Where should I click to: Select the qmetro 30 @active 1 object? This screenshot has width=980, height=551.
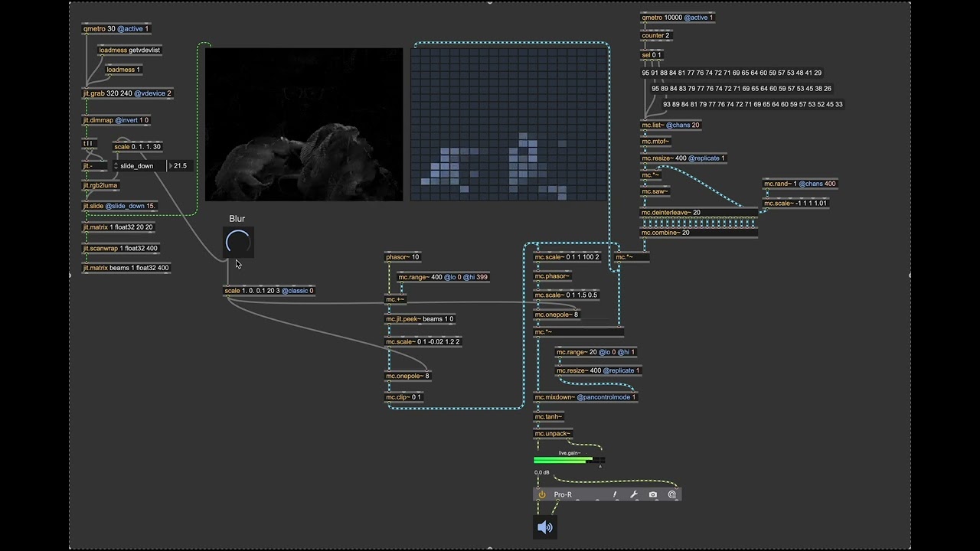pos(116,29)
